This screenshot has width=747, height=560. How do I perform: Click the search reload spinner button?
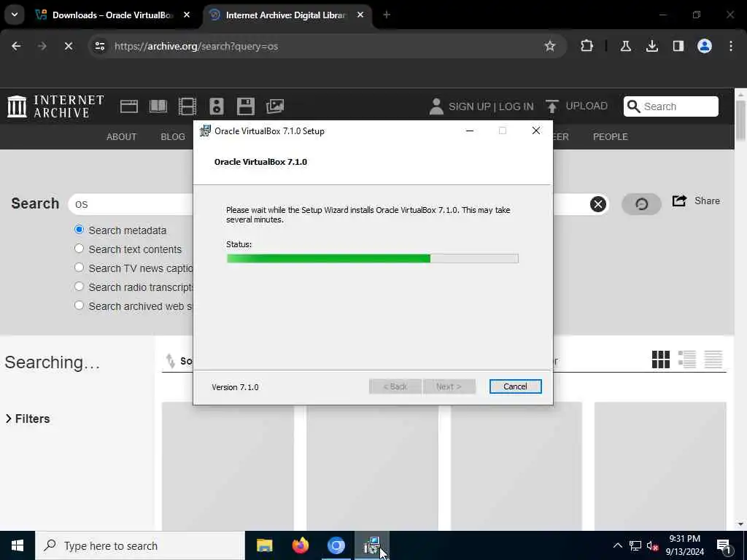(x=641, y=204)
